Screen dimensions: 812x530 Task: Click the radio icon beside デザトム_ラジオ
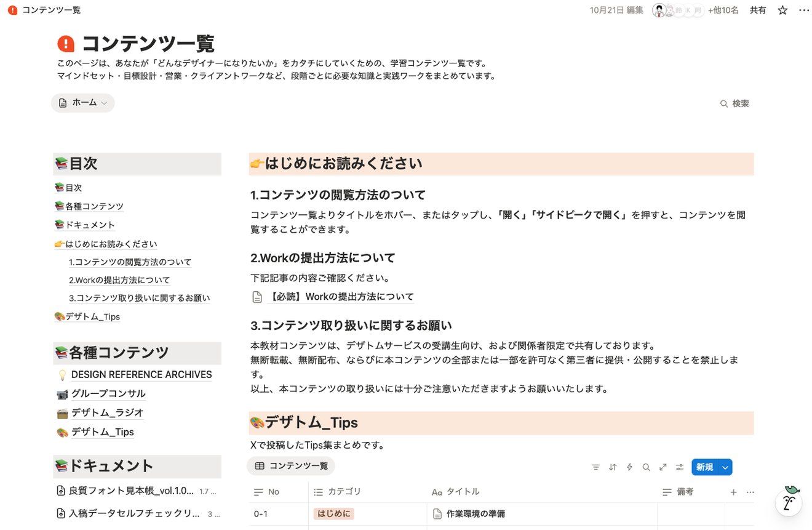pyautogui.click(x=62, y=413)
